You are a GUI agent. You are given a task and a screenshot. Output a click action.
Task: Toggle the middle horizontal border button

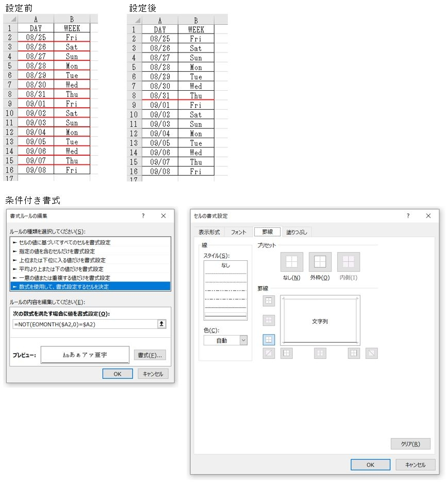click(x=269, y=321)
